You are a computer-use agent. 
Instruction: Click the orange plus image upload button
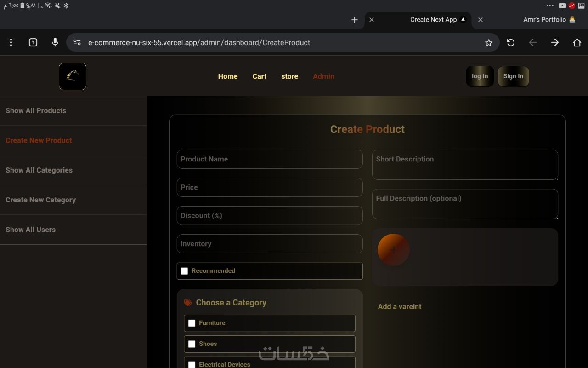pyautogui.click(x=394, y=250)
